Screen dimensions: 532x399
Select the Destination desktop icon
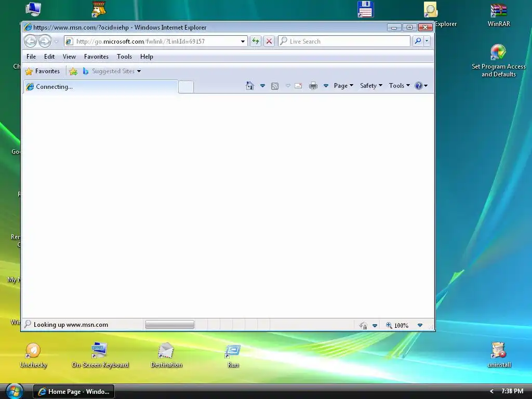[x=166, y=355]
